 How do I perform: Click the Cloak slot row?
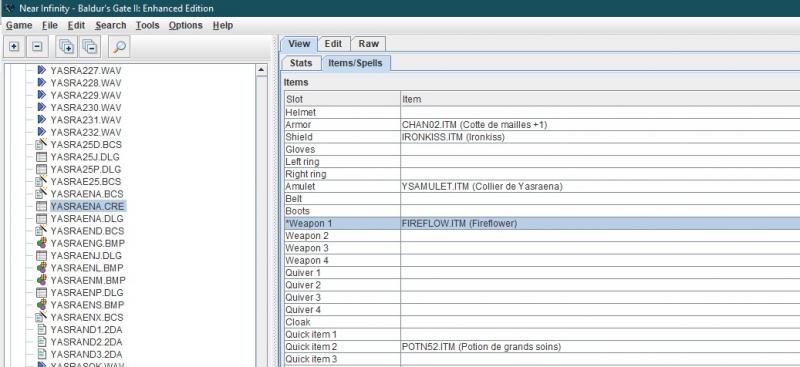[x=542, y=322]
